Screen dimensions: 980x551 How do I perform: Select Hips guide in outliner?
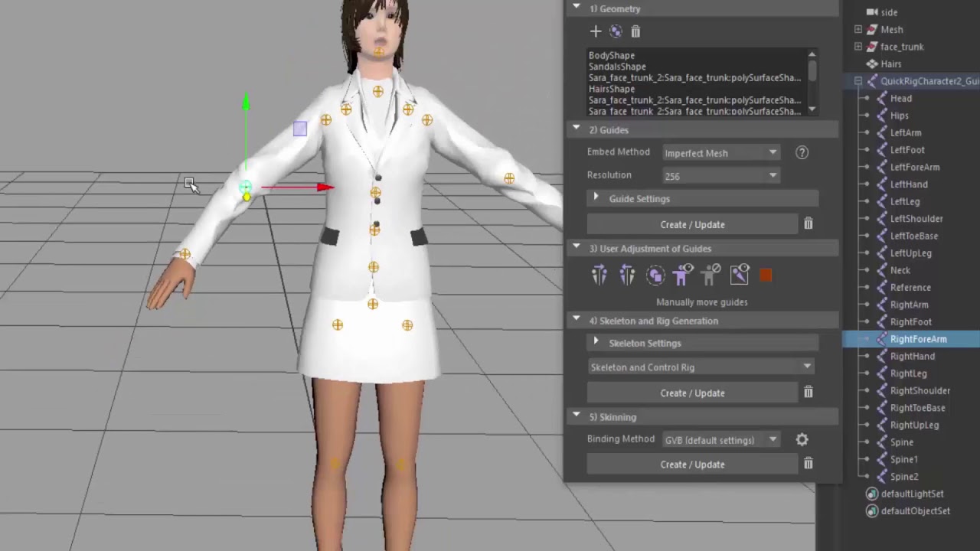(900, 116)
